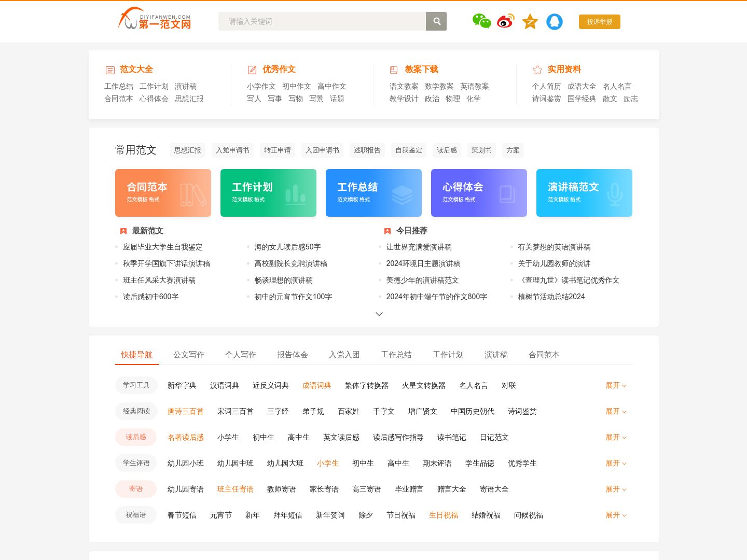Open 唐诗三百首 link
Image resolution: width=747 pixels, height=560 pixels.
[186, 411]
